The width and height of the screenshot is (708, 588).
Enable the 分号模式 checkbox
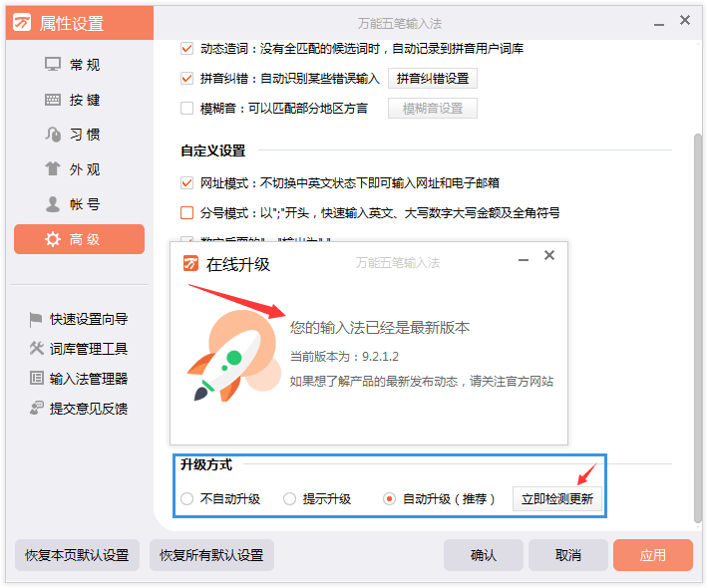[x=186, y=212]
